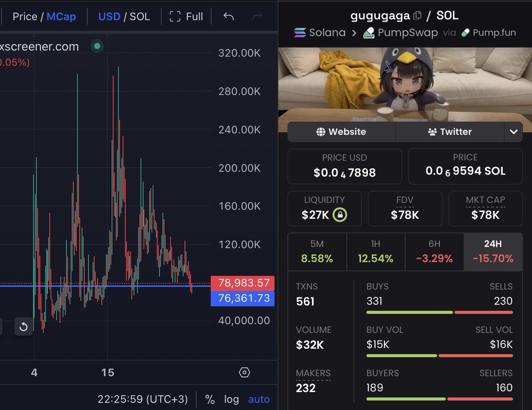This screenshot has height=410, width=532.
Task: Click the Pump.fun link
Action: pos(489,33)
